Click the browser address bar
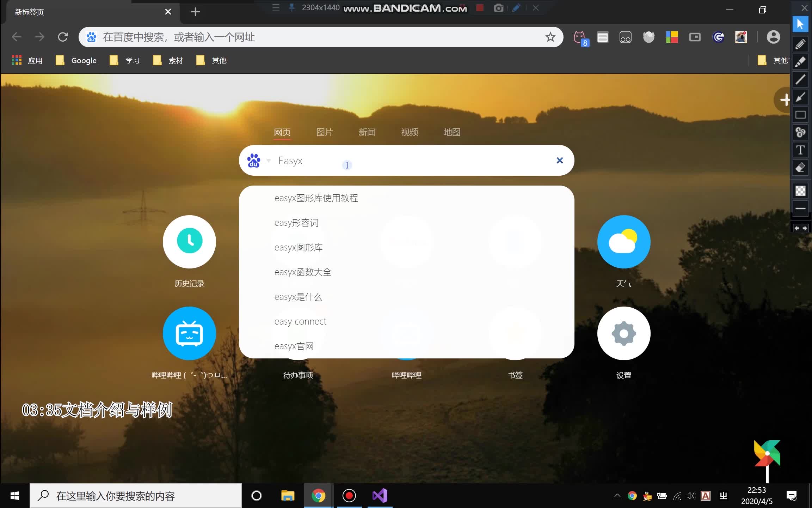Viewport: 812px width, 508px height. [321, 37]
